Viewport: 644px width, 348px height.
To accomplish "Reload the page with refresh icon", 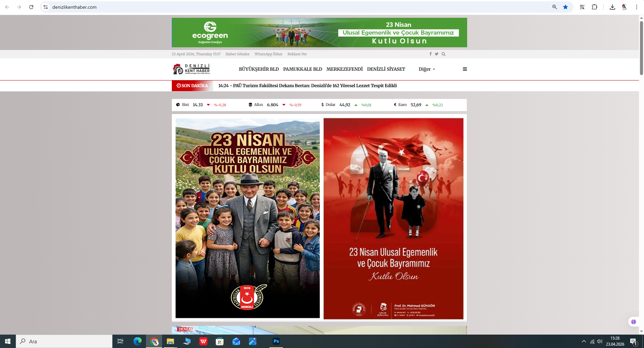I will coord(31,7).
